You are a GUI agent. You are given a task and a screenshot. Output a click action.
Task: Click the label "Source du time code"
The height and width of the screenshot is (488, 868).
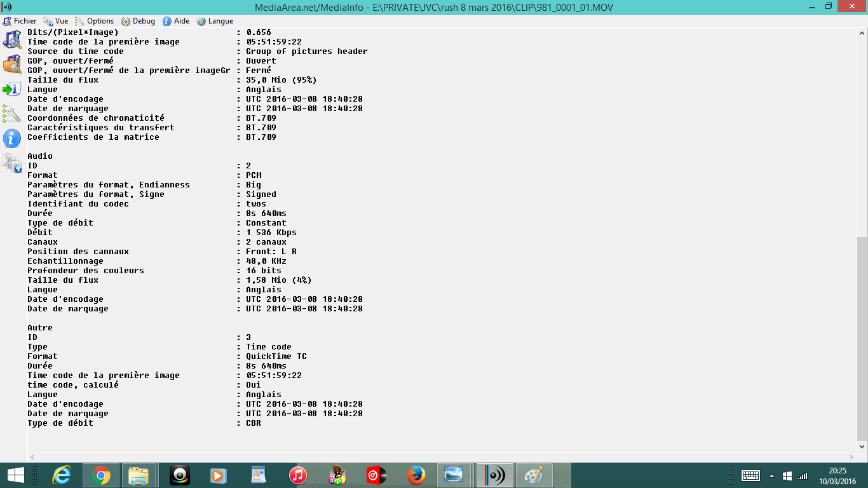tap(76, 51)
